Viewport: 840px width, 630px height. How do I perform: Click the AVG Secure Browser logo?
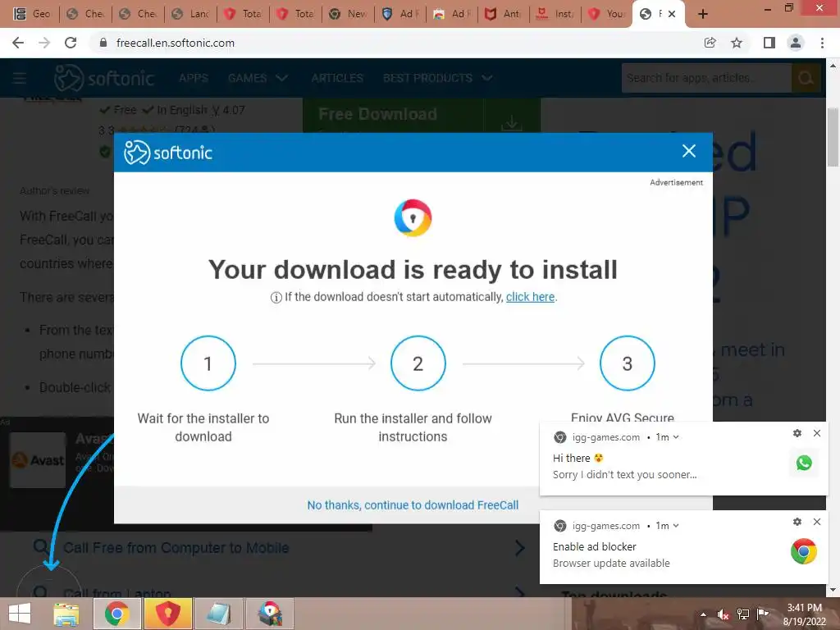click(413, 217)
